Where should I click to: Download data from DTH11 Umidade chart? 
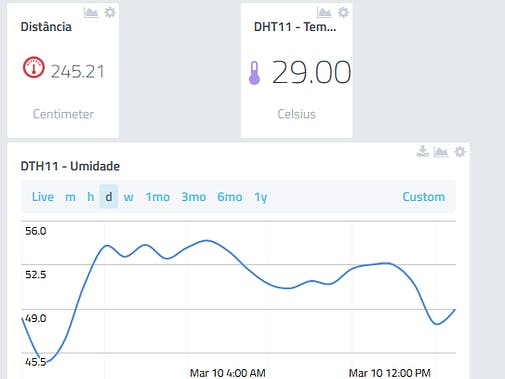423,152
